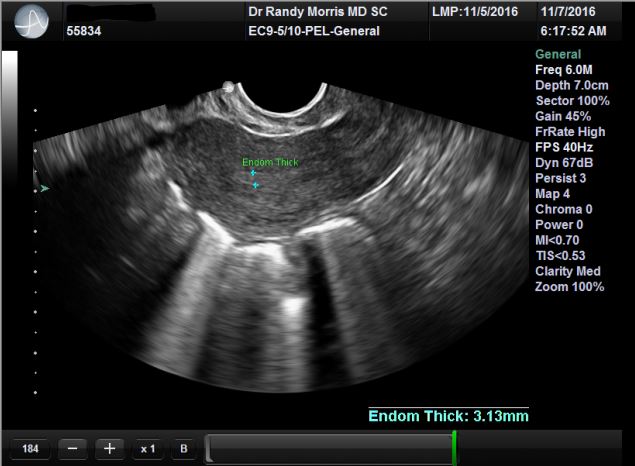Click the B mode button
This screenshot has width=635, height=466.
pos(184,449)
